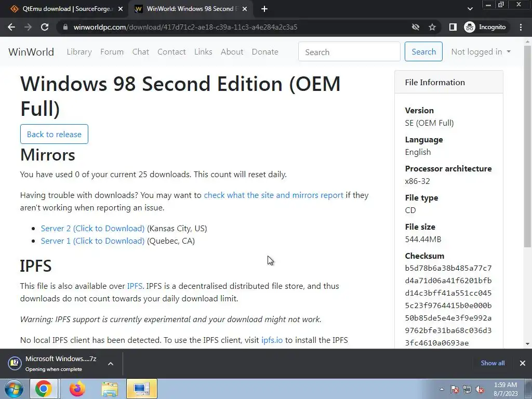The height and width of the screenshot is (399, 532).
Task: Launch Firefox from the taskbar
Action: (x=77, y=389)
